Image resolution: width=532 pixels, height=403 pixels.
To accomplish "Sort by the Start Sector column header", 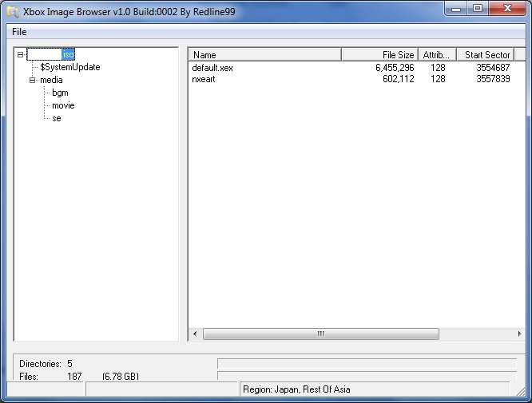I will coord(486,55).
